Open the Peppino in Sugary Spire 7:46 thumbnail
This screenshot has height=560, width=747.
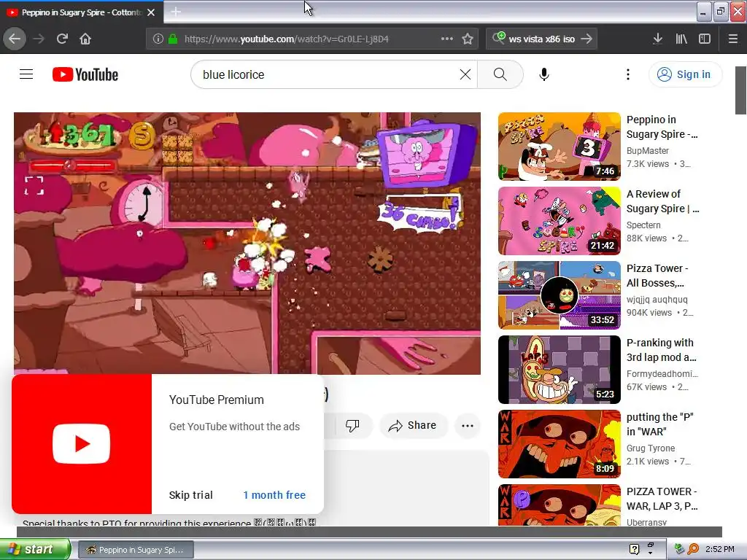(560, 147)
